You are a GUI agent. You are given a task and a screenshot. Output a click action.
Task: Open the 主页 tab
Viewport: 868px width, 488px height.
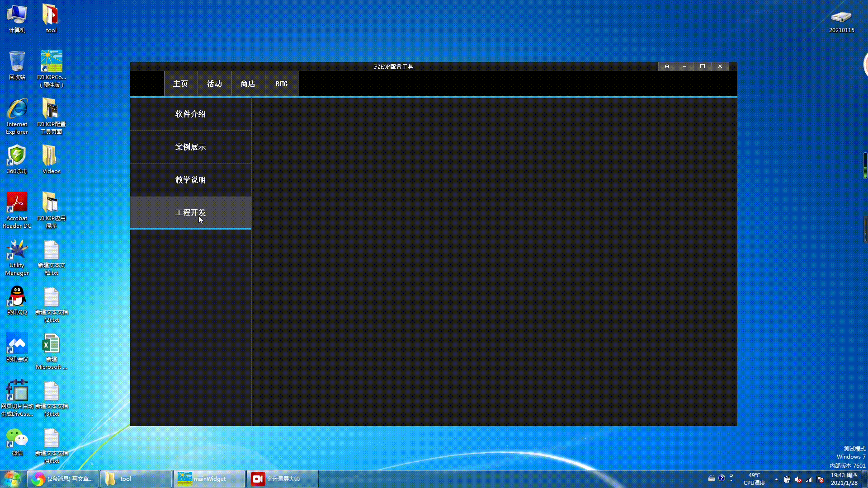click(x=180, y=84)
